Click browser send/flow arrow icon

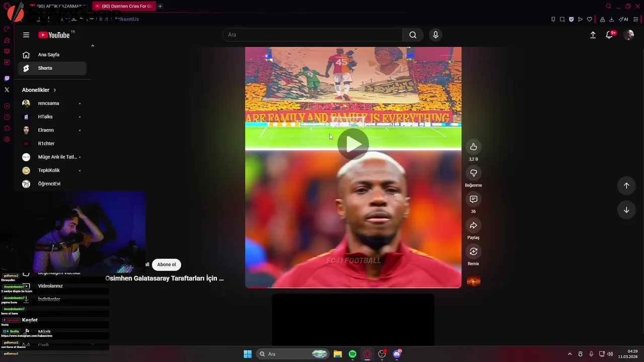click(x=580, y=19)
